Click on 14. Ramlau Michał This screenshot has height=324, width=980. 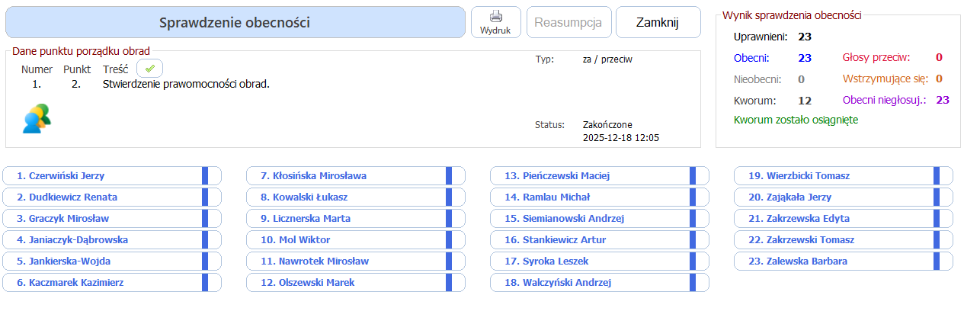coord(591,197)
